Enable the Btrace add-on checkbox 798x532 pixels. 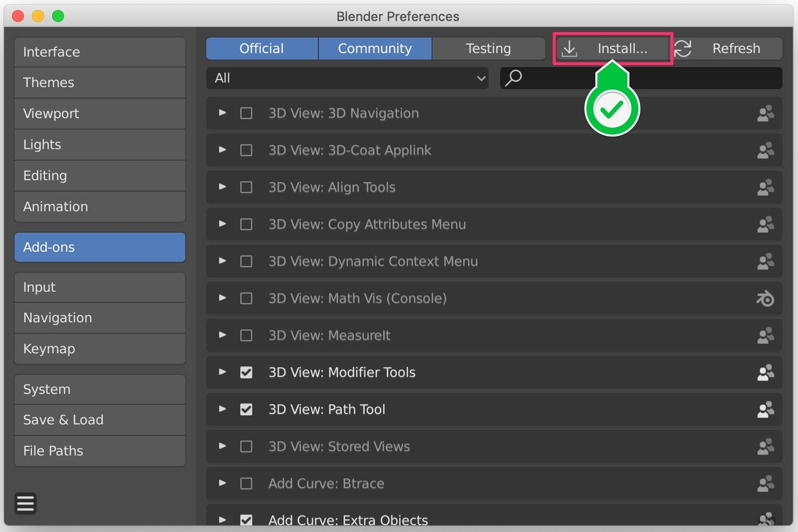click(x=246, y=483)
